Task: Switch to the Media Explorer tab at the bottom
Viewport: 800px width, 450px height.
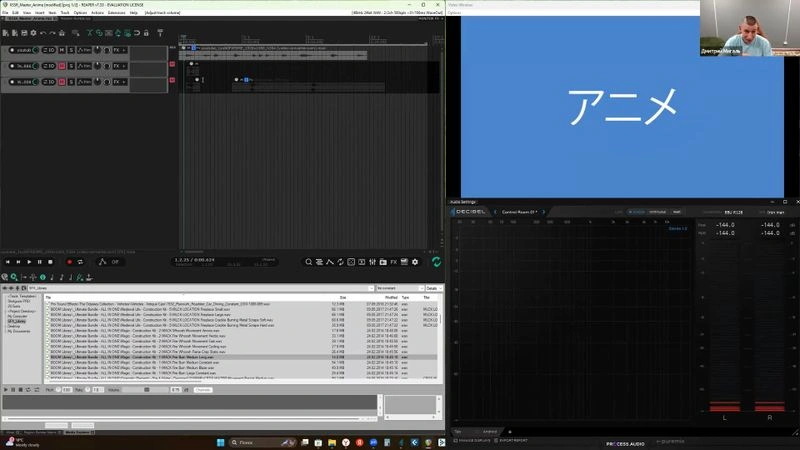Action: point(78,432)
